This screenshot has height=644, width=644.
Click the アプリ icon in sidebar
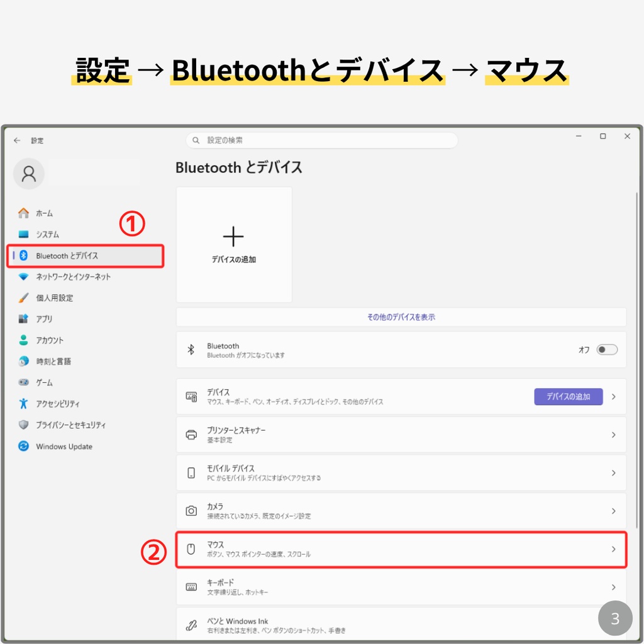23,319
